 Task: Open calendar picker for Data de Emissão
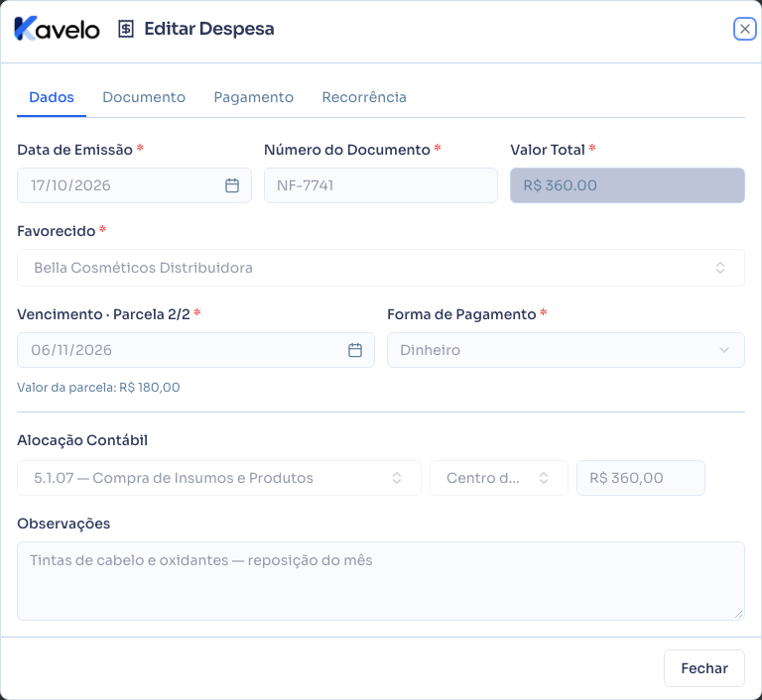tap(232, 185)
